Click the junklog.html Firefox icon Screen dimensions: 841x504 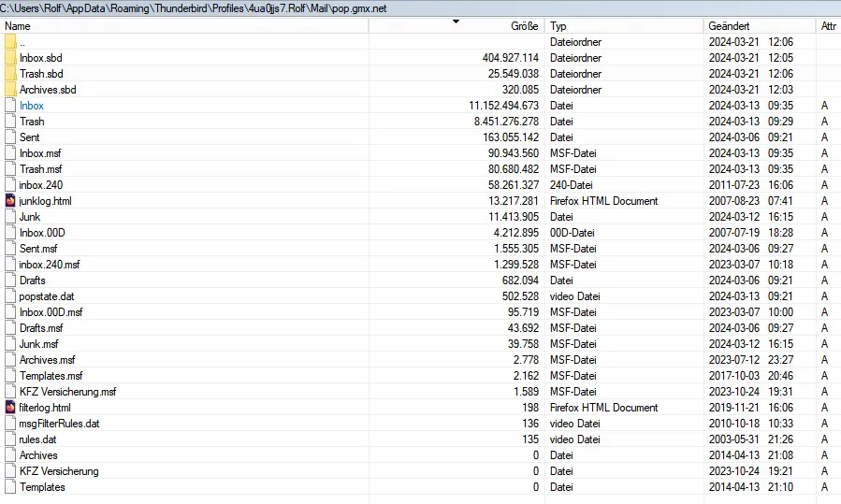(x=10, y=201)
